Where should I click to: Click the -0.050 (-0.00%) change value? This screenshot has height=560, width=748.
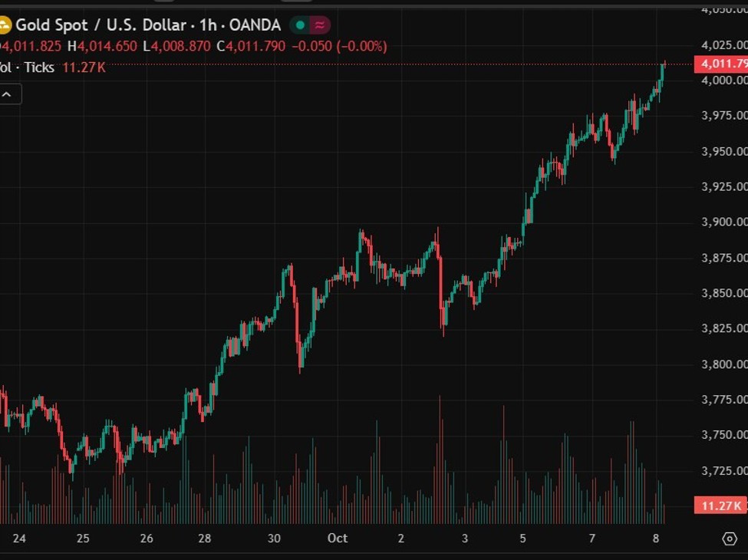click(338, 47)
